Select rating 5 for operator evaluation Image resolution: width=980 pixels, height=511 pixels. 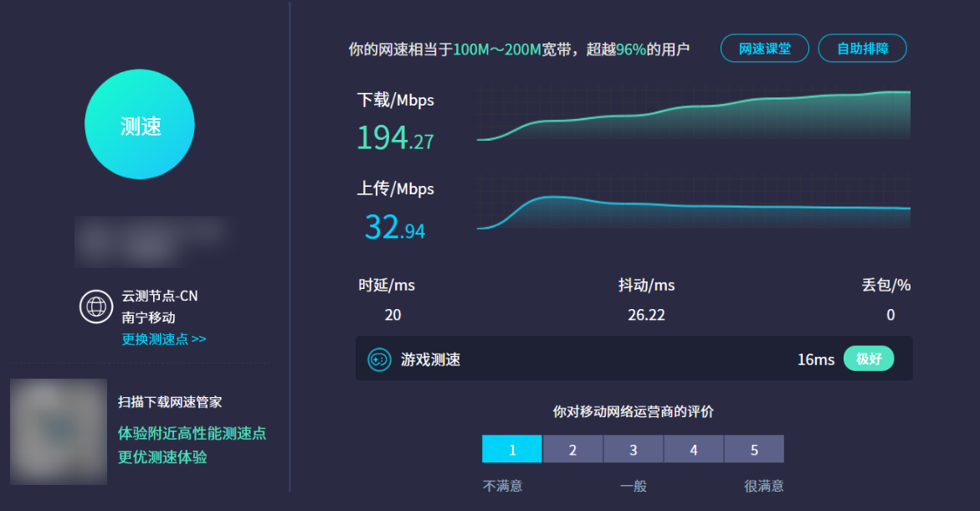(754, 449)
